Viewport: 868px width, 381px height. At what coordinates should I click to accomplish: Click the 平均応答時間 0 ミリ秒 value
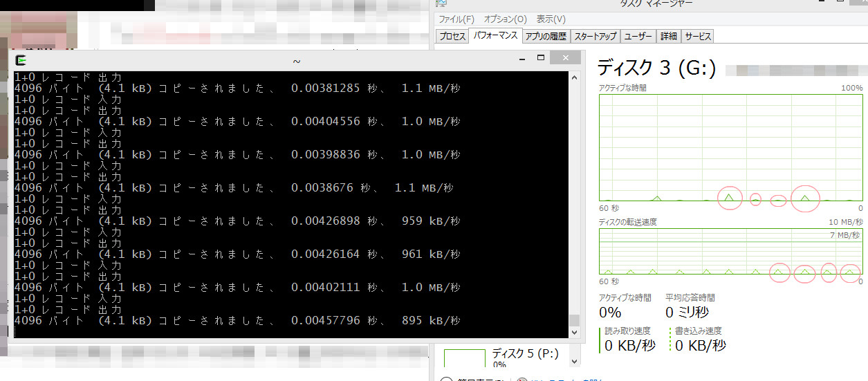pyautogui.click(x=687, y=313)
